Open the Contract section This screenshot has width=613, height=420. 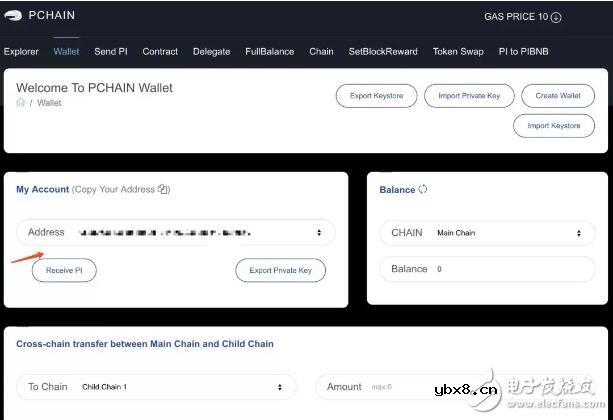pyautogui.click(x=160, y=52)
